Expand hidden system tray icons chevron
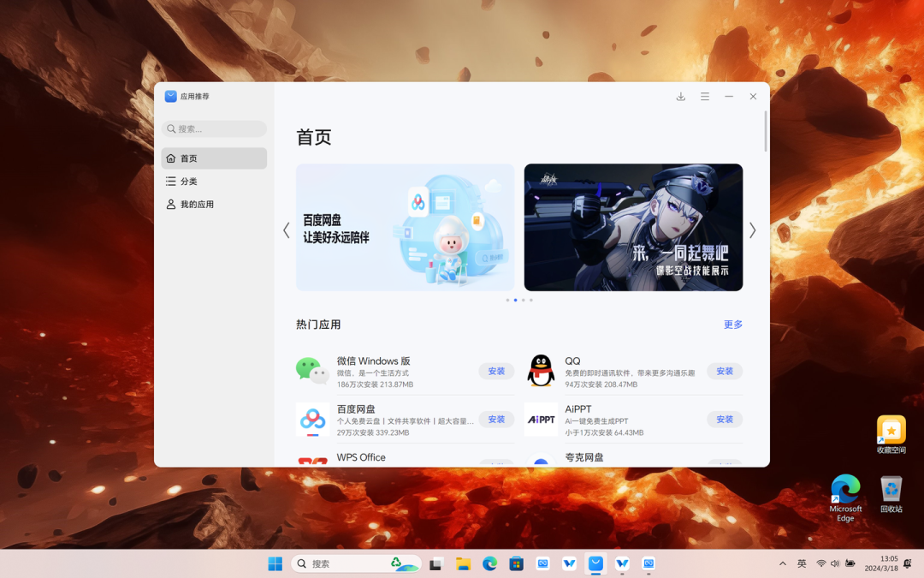 (783, 563)
